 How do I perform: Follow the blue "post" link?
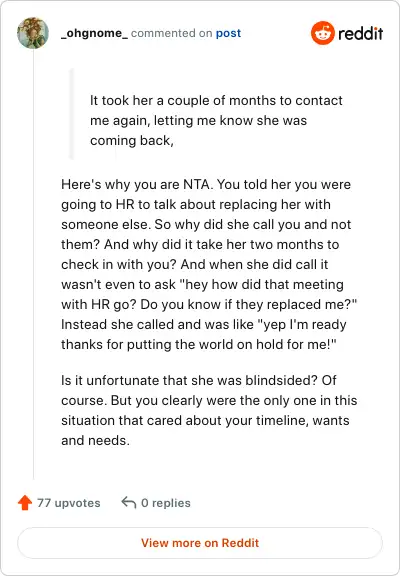pyautogui.click(x=228, y=33)
